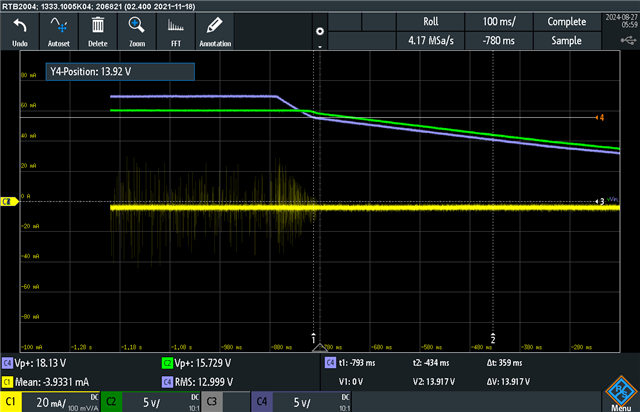Select the C4 Vp+ 18.13 V measurement
The height and width of the screenshot is (412, 640).
point(35,363)
